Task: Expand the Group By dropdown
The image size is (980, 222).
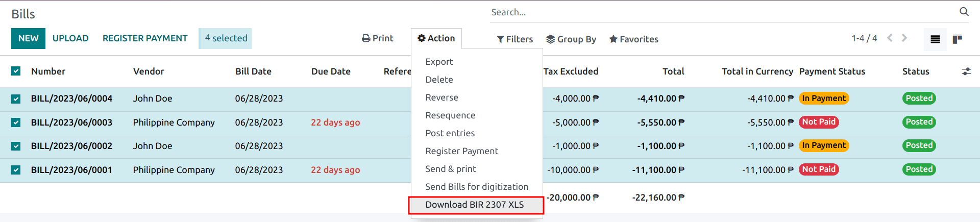Action: pos(571,39)
